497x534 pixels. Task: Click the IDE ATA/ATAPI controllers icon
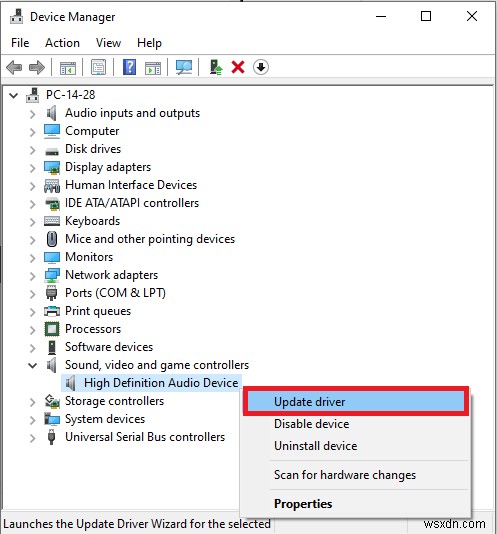(x=52, y=203)
